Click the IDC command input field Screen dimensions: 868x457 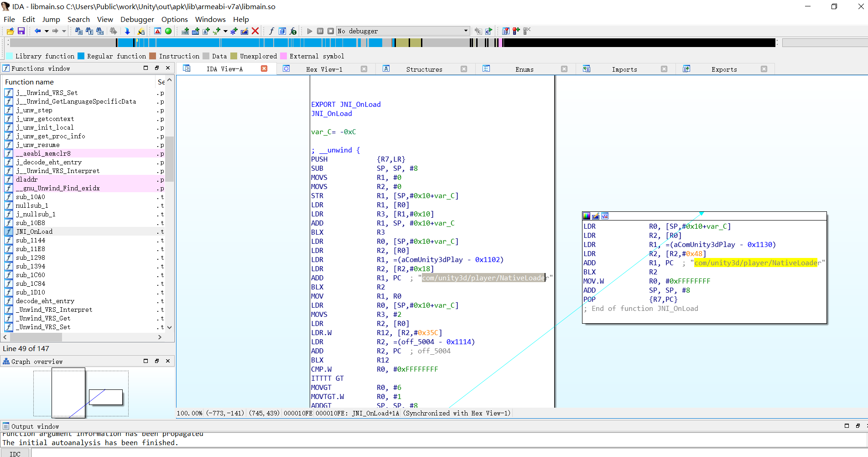tap(447, 453)
